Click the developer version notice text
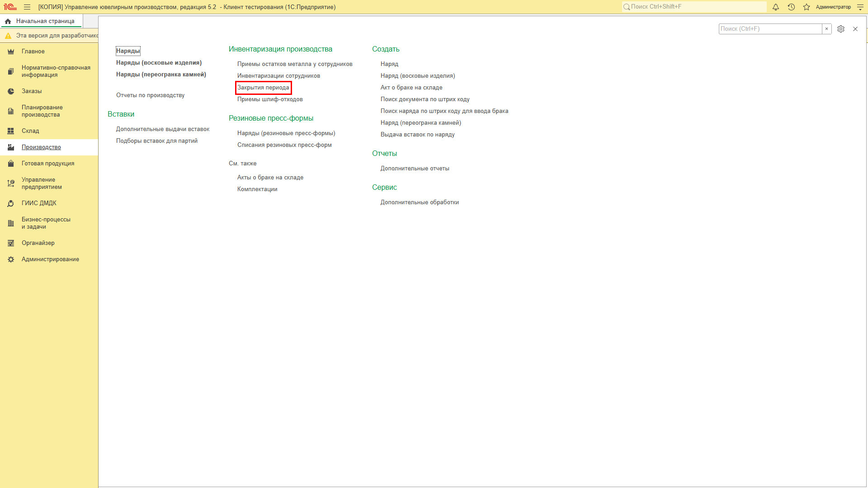868x488 pixels. coord(57,36)
